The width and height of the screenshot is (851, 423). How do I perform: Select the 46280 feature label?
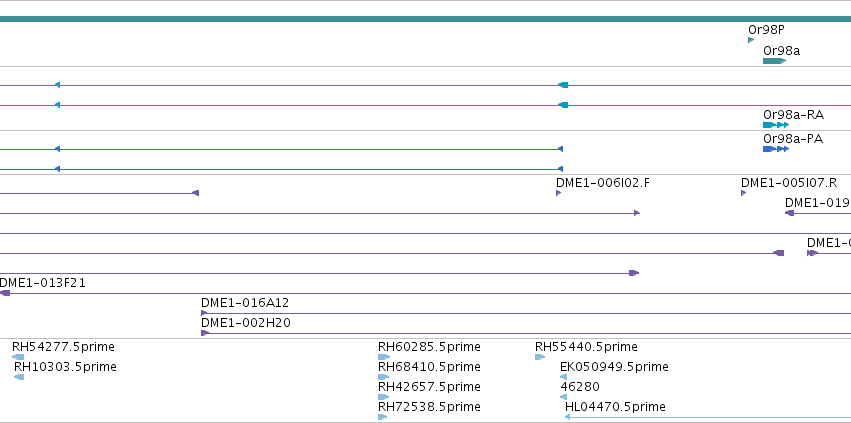pos(580,387)
